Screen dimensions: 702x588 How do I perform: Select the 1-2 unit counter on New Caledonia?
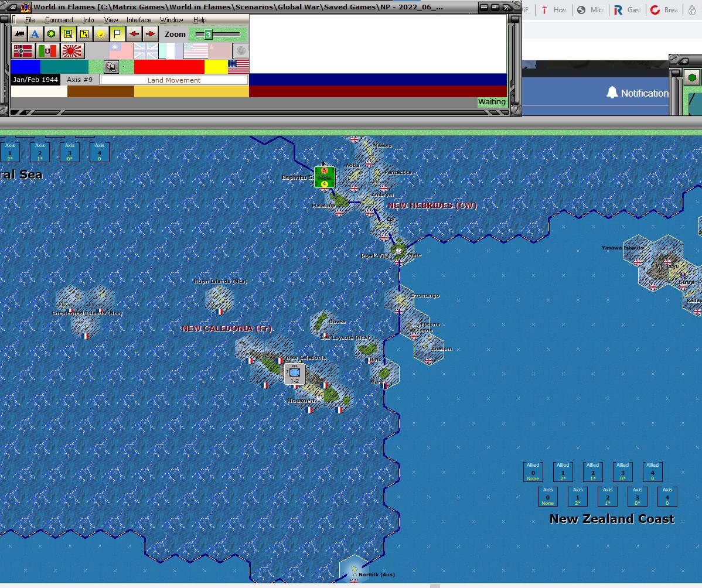295,374
